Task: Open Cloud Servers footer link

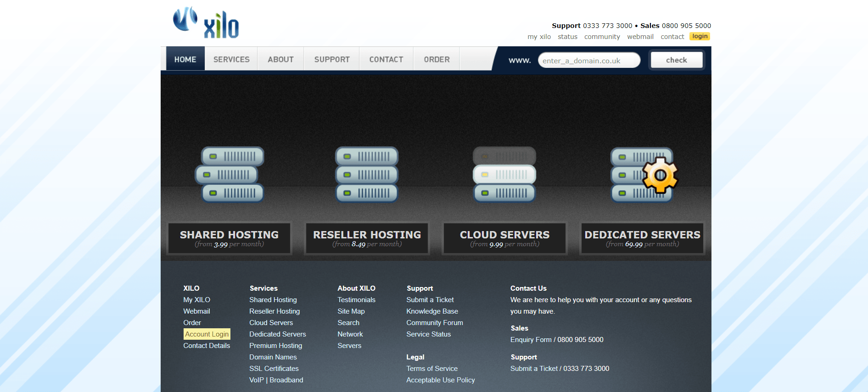Action: 271,323
